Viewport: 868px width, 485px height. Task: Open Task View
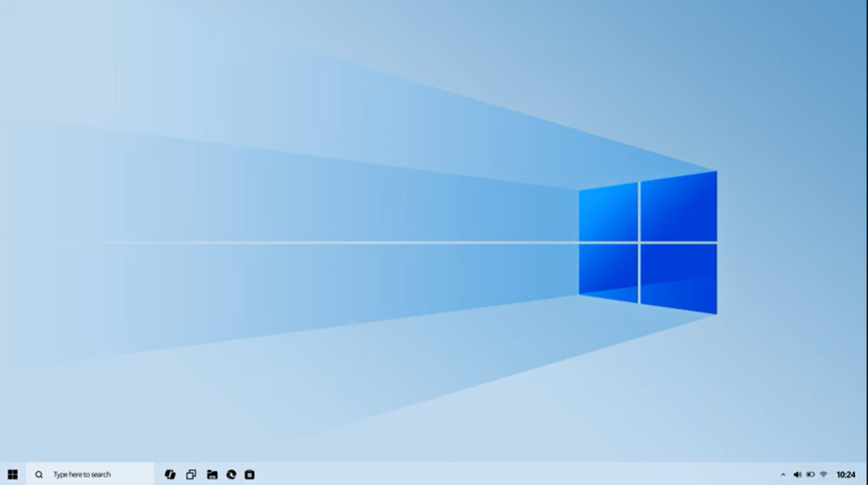click(x=190, y=474)
